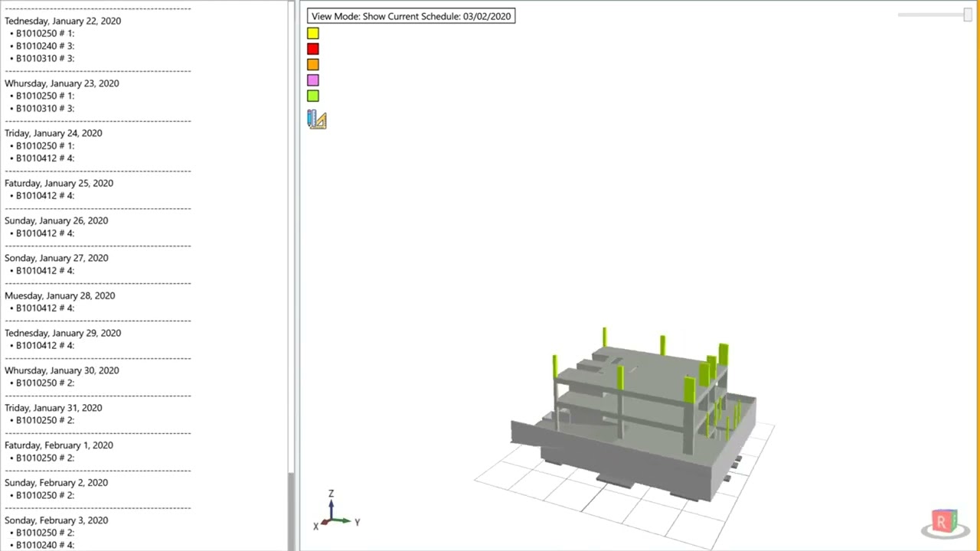The image size is (980, 551).
Task: Select heading Triday, January 24, 2020
Action: coord(54,133)
